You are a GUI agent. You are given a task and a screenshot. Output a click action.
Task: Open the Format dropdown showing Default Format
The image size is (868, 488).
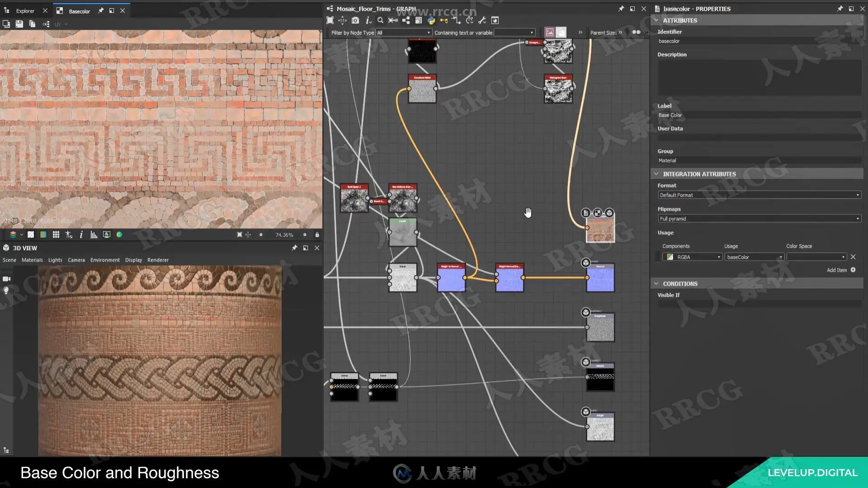coord(759,195)
